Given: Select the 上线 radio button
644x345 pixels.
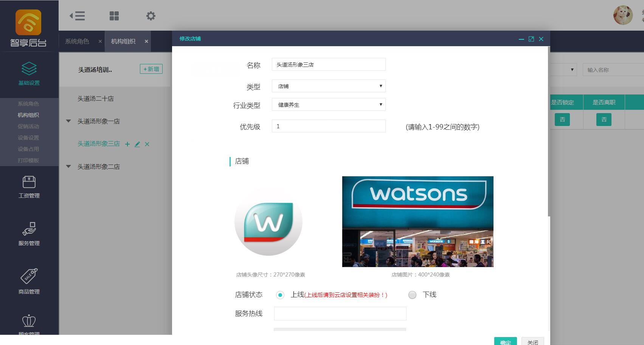Looking at the screenshot, I should pos(280,295).
